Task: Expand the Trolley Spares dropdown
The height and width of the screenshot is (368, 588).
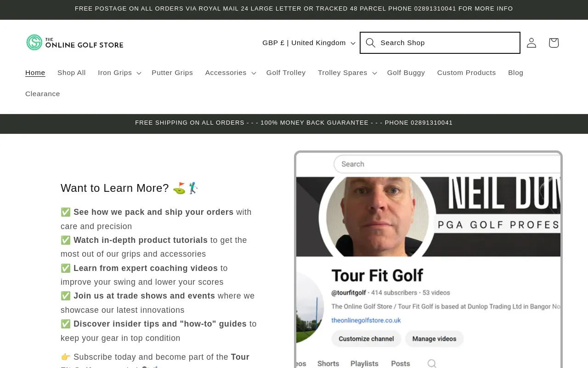Action: point(347,73)
